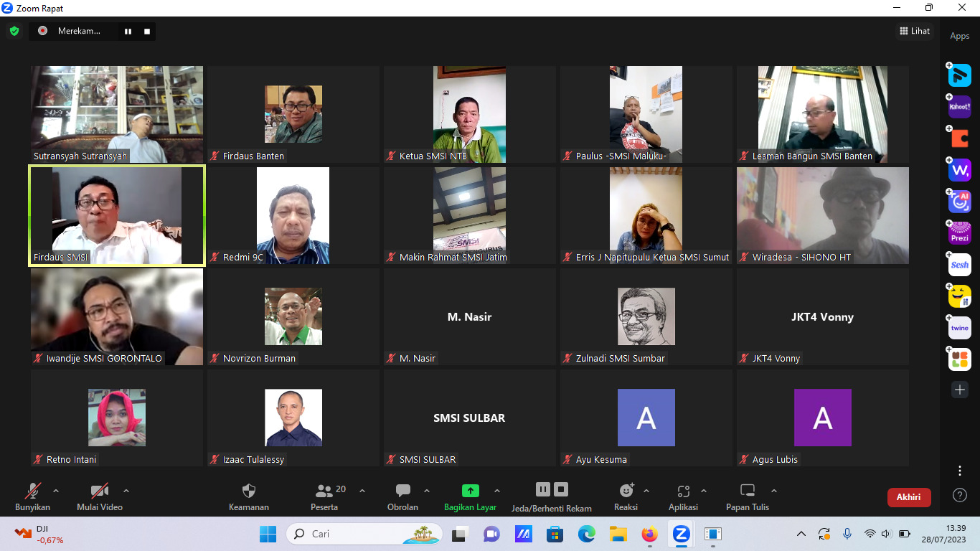Open the Obrolan chat panel

[x=402, y=491]
